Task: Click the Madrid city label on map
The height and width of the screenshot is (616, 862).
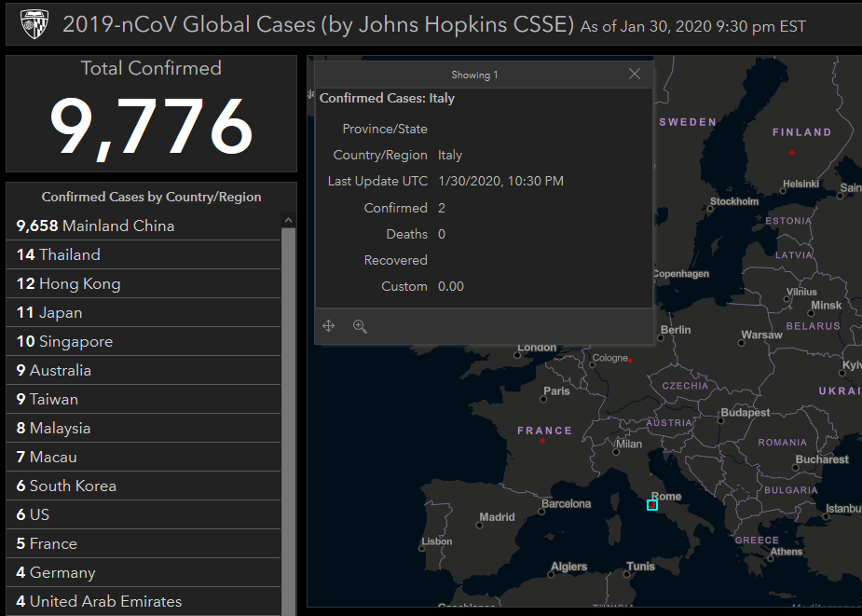Action: point(497,517)
